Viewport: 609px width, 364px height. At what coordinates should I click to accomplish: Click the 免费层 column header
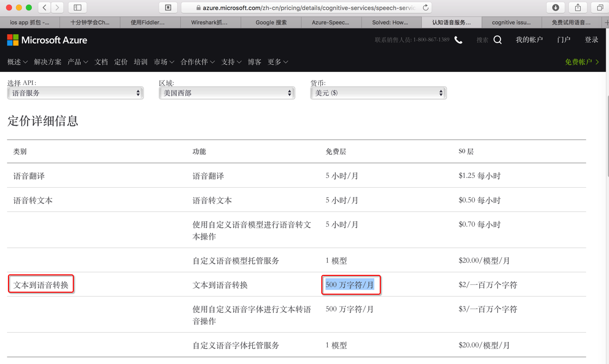point(336,152)
